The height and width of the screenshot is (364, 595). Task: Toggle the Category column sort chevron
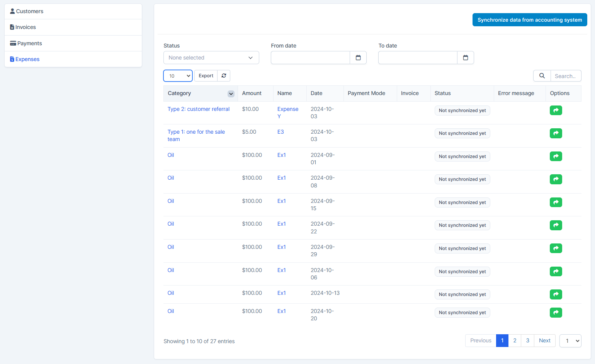pos(231,94)
